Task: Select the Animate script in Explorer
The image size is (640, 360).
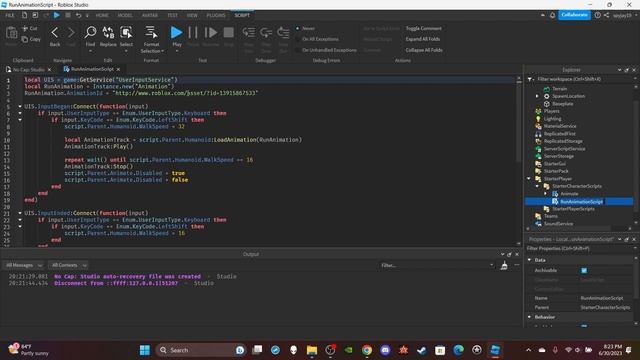Action: (569, 194)
